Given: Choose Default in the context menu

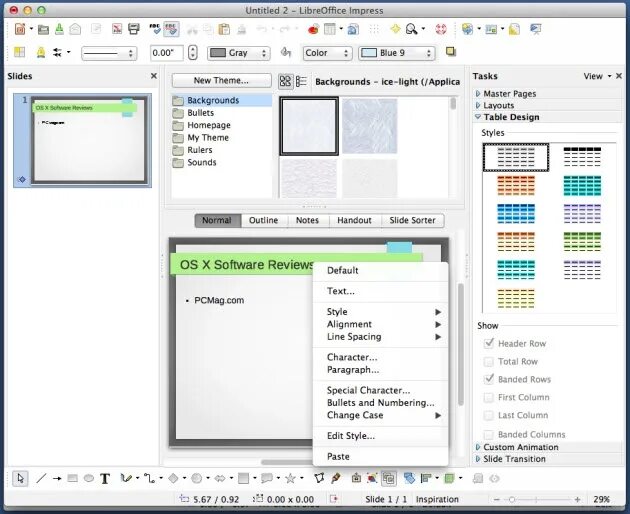Looking at the screenshot, I should point(380,270).
